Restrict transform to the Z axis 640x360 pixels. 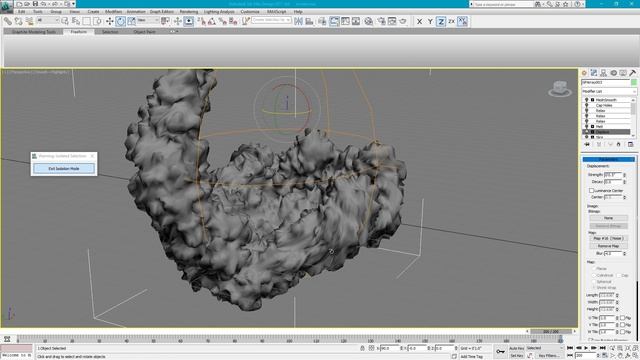click(x=441, y=21)
